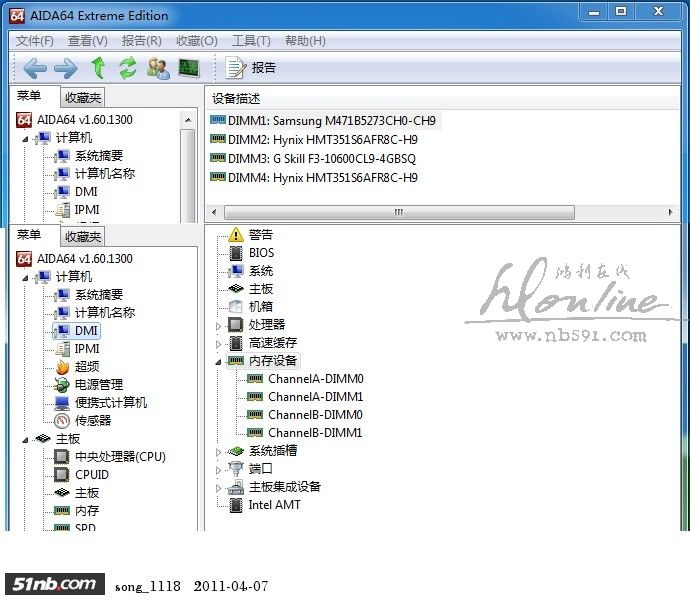The image size is (690, 600).
Task: Click the blue Back arrow in toolbar
Action: [35, 68]
